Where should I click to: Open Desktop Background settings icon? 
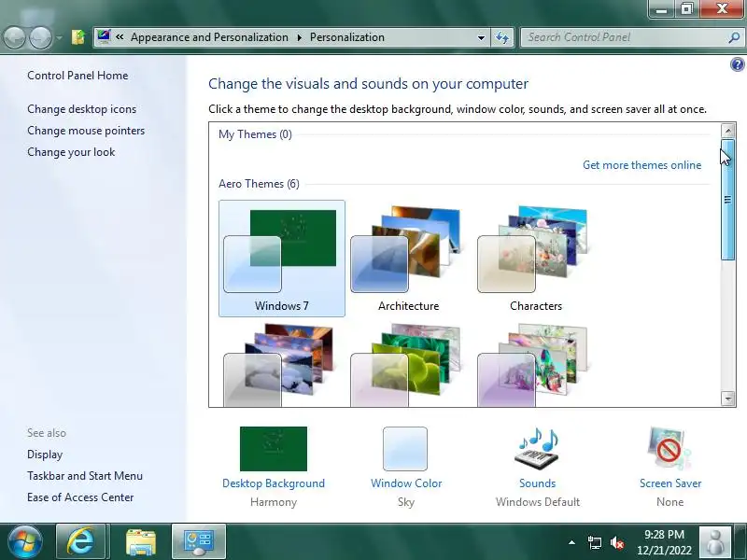click(x=274, y=449)
